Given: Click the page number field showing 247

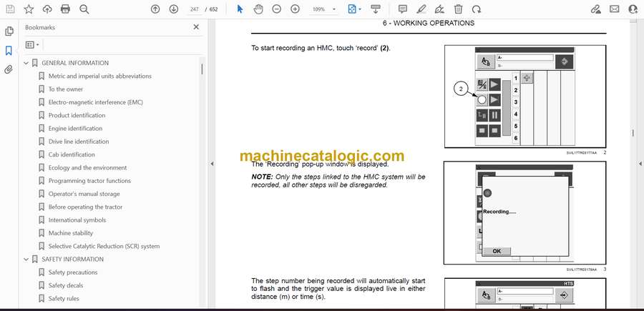Looking at the screenshot, I should coord(195,9).
